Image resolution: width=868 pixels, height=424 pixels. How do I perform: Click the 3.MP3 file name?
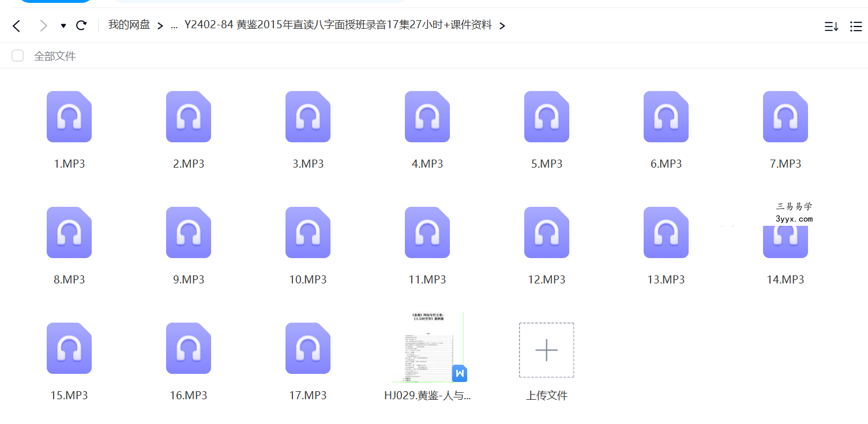pos(308,164)
